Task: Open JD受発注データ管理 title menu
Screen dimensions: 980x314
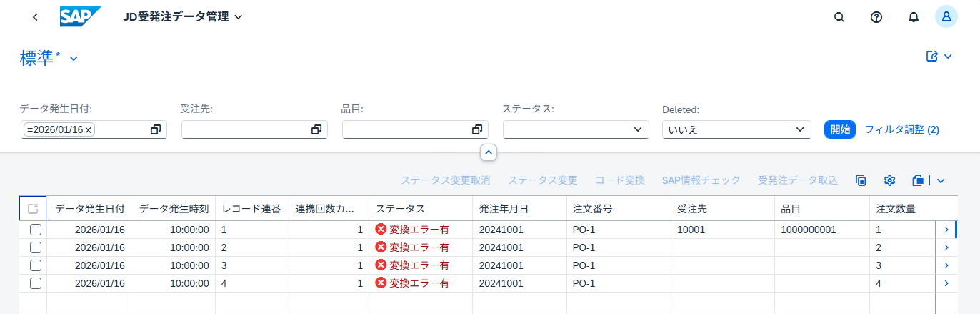Action: click(x=183, y=17)
